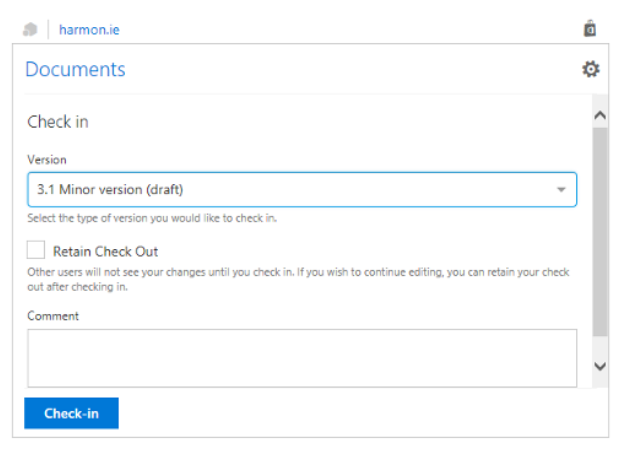620x462 pixels.
Task: Click the 'Check in' heading
Action: pyautogui.click(x=58, y=122)
